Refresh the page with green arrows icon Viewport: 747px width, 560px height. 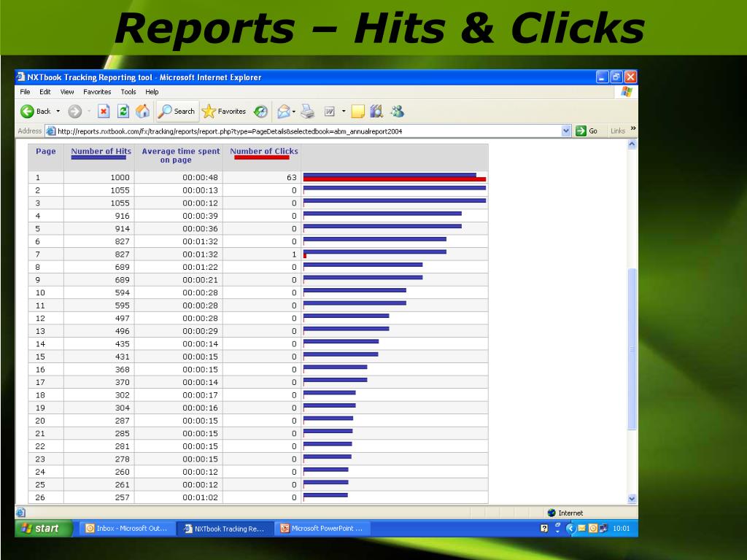click(x=123, y=112)
